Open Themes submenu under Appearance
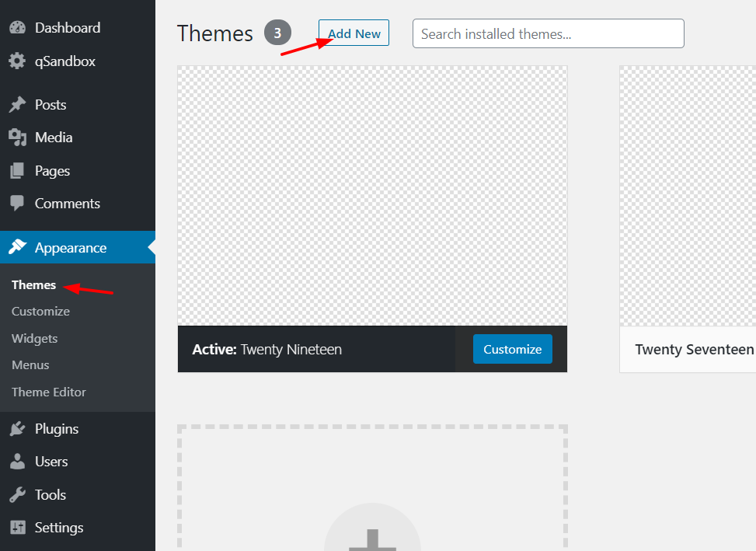 pyautogui.click(x=33, y=285)
